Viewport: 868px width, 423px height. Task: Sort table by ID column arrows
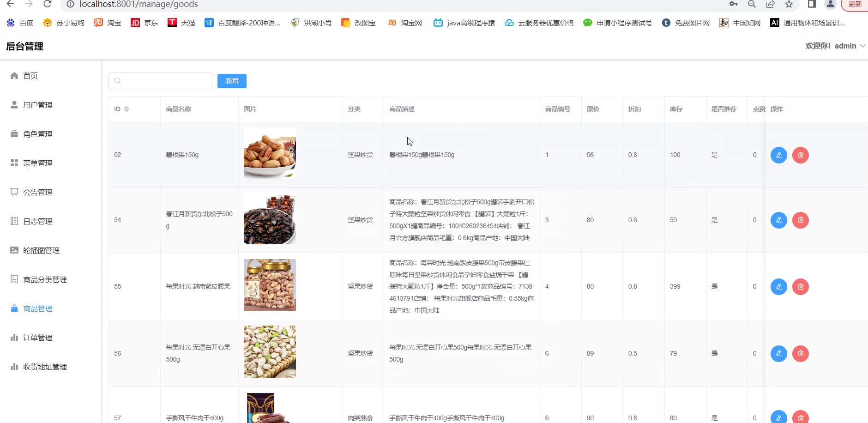[127, 109]
